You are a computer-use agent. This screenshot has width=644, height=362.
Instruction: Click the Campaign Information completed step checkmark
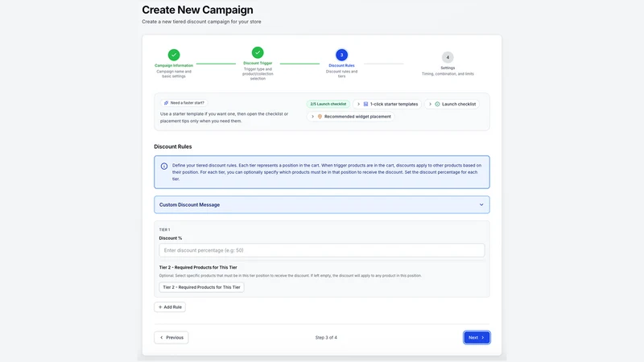point(174,55)
